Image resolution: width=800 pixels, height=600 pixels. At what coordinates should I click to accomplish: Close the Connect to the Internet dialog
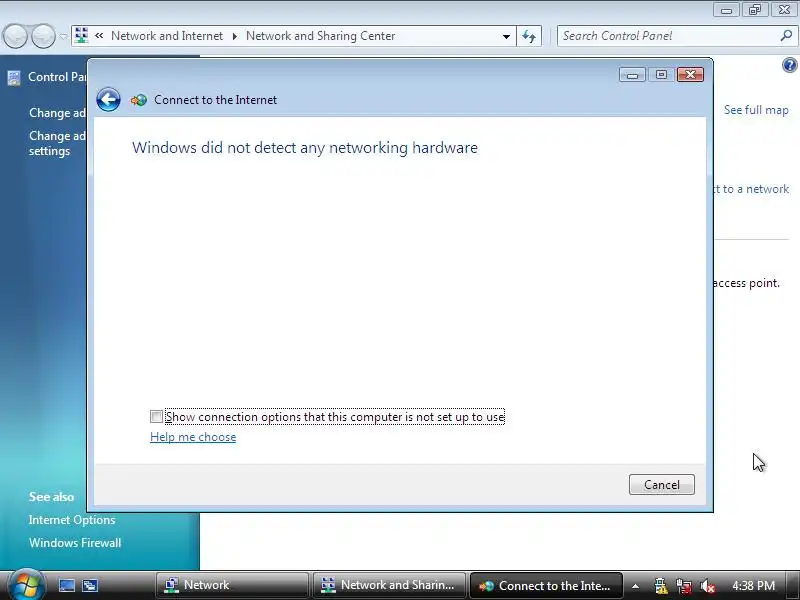[x=690, y=74]
